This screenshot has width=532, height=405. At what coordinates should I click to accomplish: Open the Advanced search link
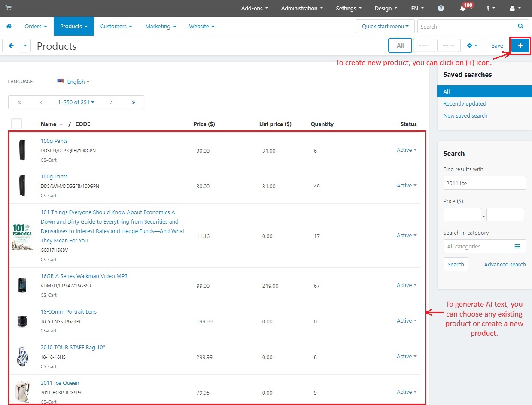[505, 265]
